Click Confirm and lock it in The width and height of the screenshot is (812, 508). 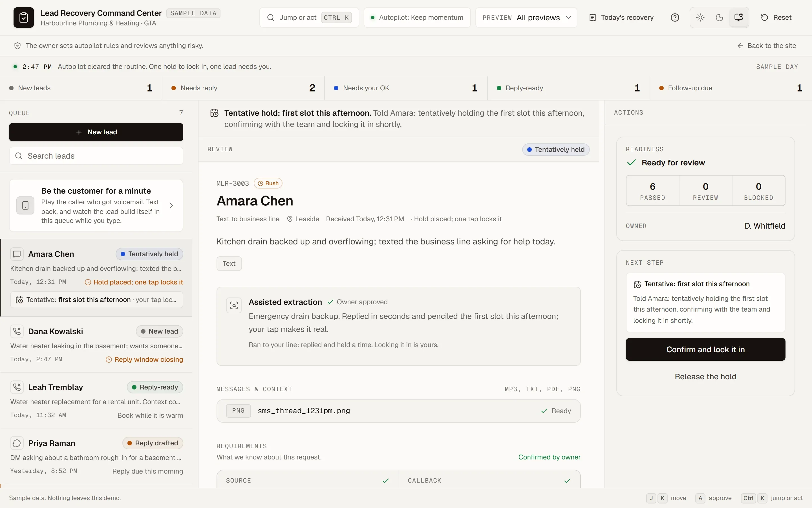(x=705, y=349)
